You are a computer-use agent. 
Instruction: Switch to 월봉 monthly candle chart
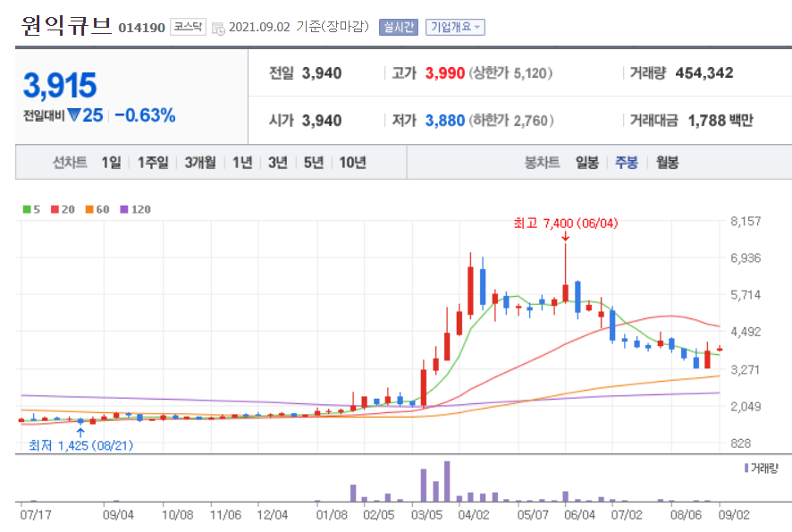[667, 163]
